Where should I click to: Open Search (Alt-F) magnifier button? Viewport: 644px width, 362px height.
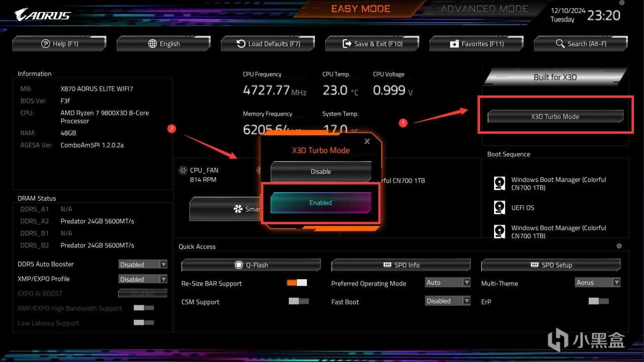coord(581,44)
